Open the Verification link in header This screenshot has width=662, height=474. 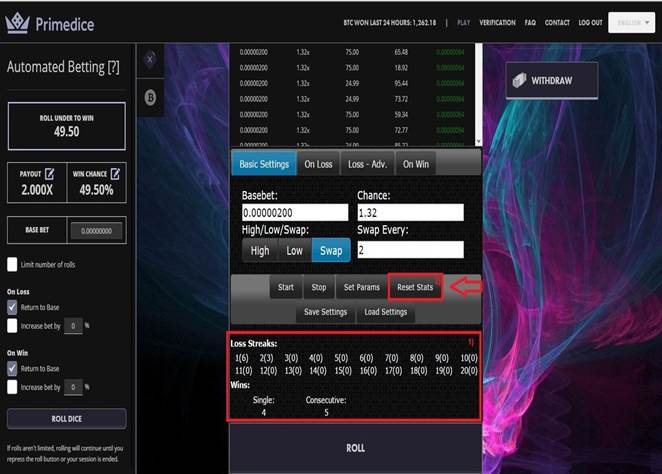pyautogui.click(x=497, y=22)
